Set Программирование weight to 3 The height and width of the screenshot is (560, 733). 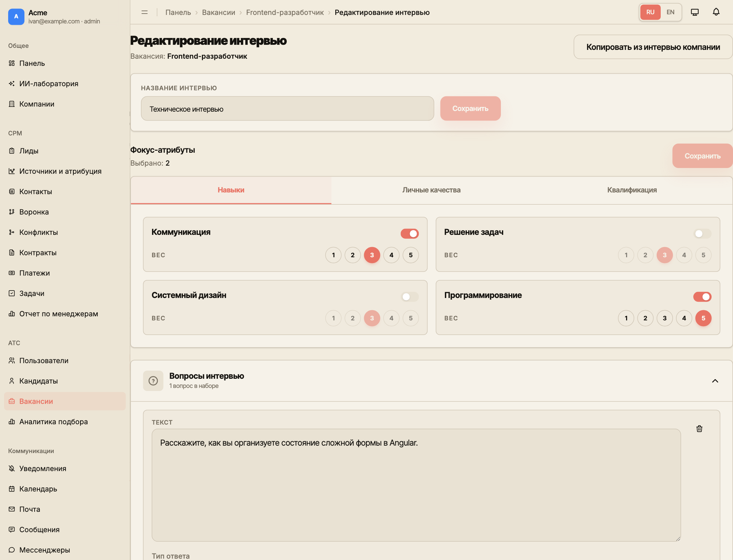(x=665, y=318)
